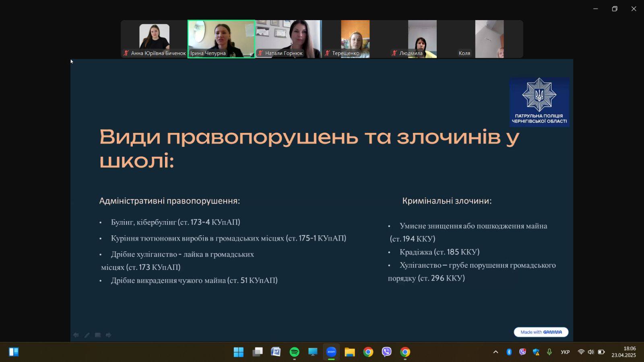Select Коля participant video thumbnail
This screenshot has width=644, height=362.
click(489, 39)
